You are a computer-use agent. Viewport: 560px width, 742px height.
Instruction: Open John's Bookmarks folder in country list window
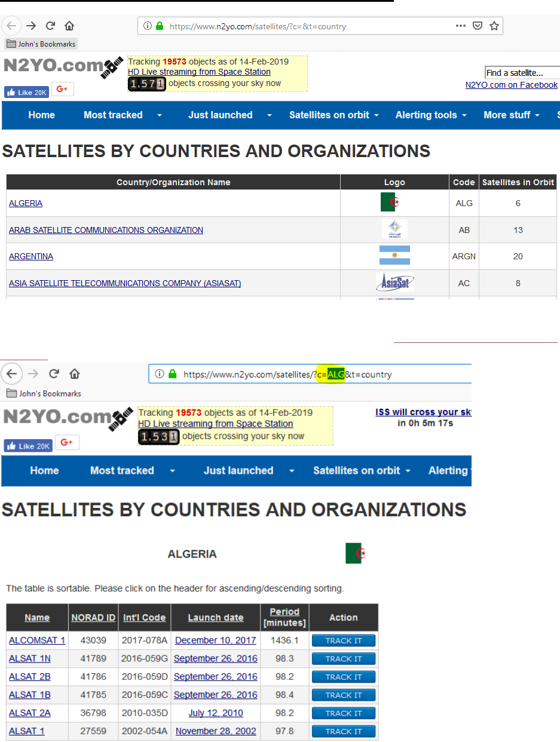tap(41, 44)
